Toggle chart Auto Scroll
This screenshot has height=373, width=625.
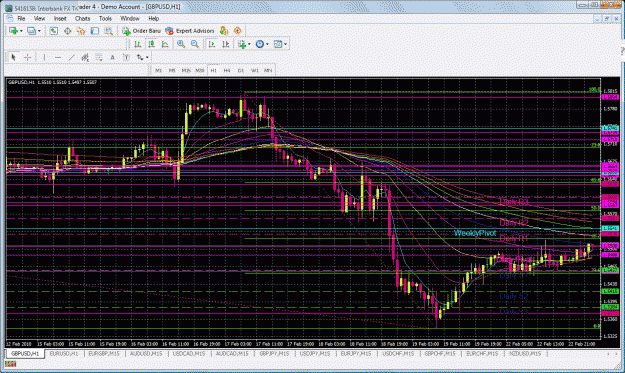tap(212, 44)
